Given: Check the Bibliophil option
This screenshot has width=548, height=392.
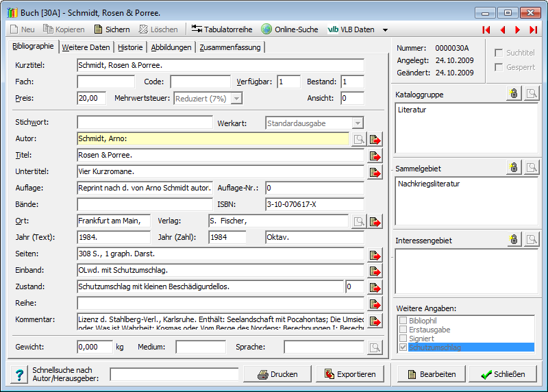Looking at the screenshot, I should pos(403,321).
